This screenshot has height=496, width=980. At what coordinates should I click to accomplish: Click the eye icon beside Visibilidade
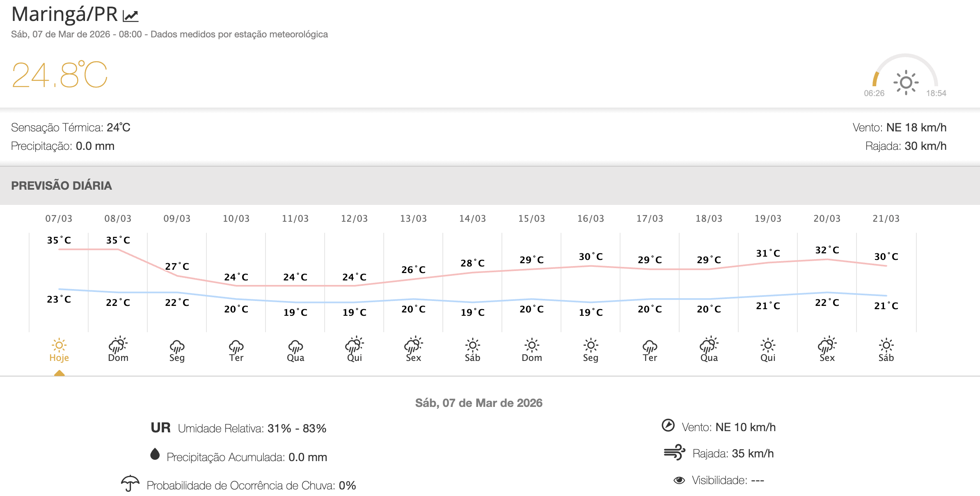pos(679,480)
